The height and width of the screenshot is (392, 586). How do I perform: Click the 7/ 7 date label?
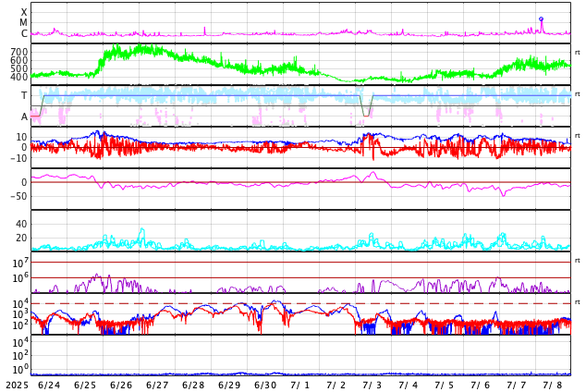tap(517, 385)
